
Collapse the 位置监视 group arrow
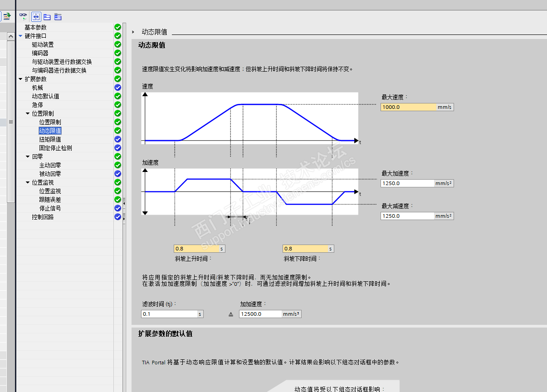pyautogui.click(x=28, y=182)
